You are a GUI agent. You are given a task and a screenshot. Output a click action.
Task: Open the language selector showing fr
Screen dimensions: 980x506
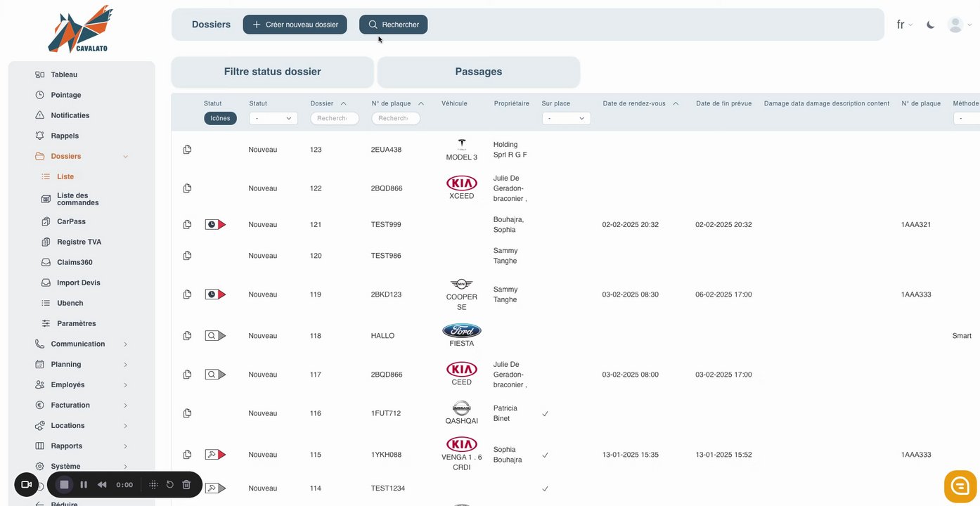pyautogui.click(x=904, y=25)
